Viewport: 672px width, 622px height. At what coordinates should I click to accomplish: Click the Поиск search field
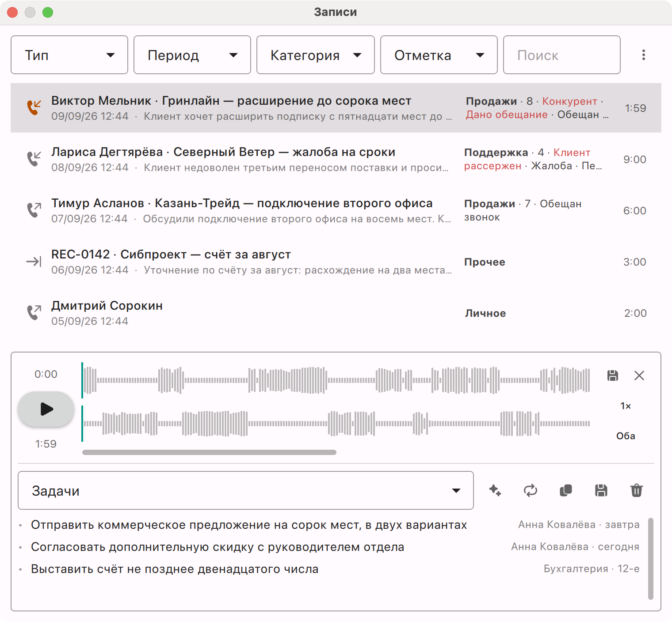pos(562,55)
